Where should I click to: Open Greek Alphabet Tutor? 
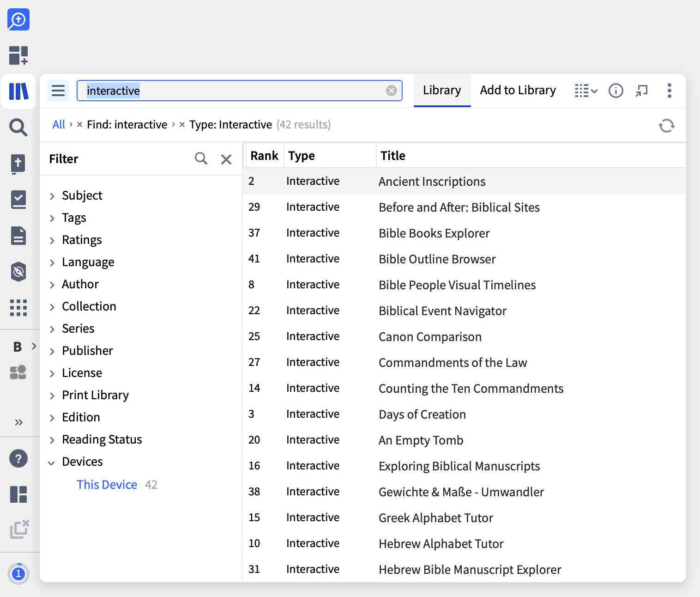click(x=465, y=518)
